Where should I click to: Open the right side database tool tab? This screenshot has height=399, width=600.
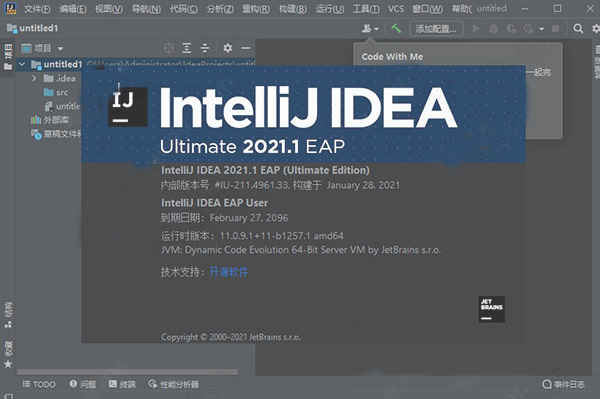pos(597,62)
